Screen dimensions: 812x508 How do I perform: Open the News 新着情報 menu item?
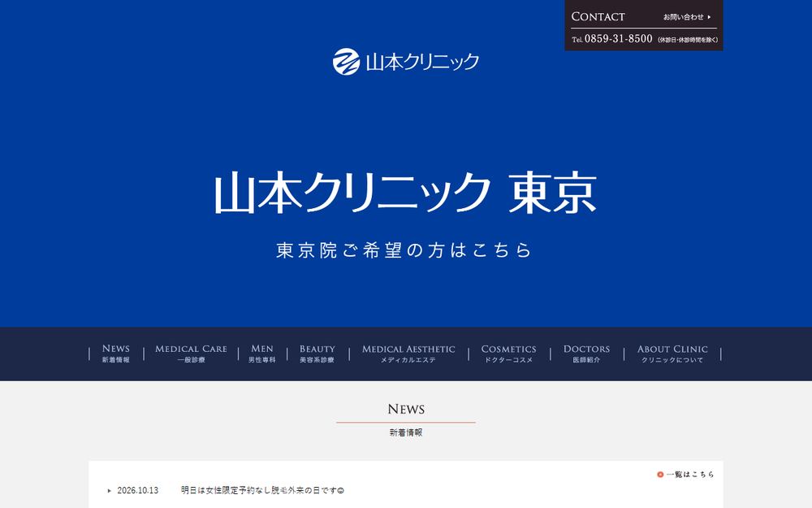tap(116, 354)
